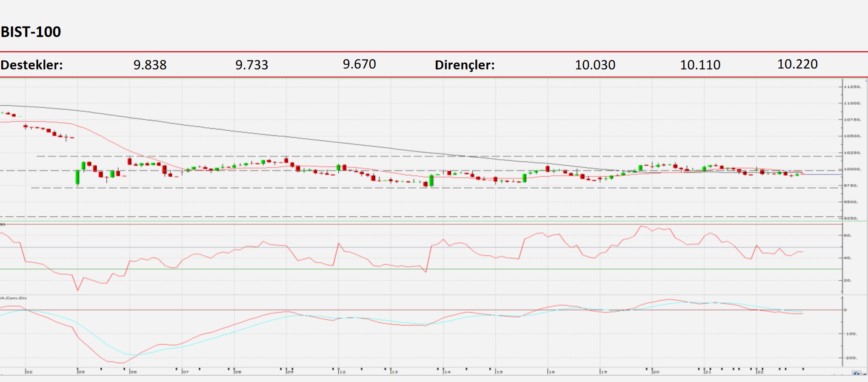Click the 09 date label
This screenshot has height=382, width=868.
pos(290,372)
